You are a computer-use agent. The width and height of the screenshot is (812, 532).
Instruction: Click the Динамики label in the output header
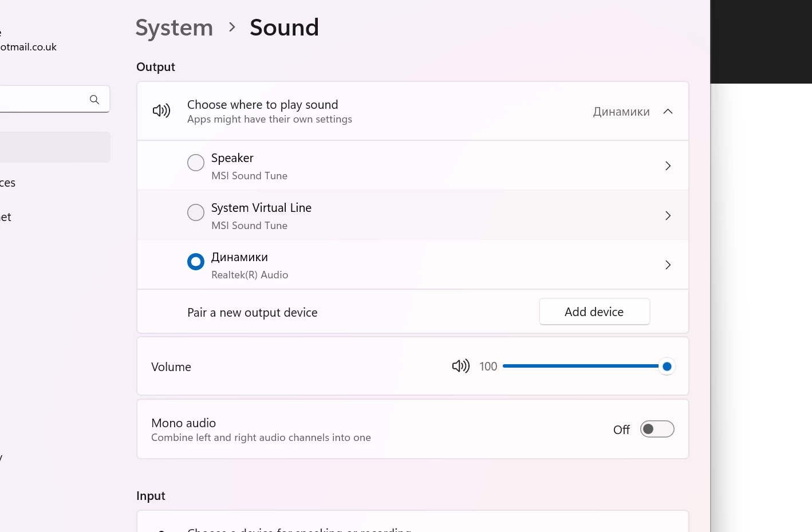pos(621,112)
